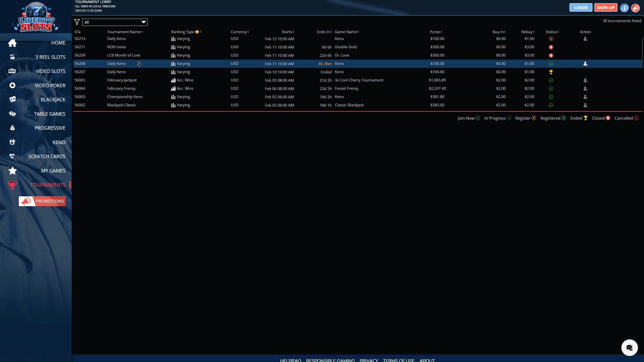
Task: Click Liberty Slots logo
Action: (x=36, y=17)
